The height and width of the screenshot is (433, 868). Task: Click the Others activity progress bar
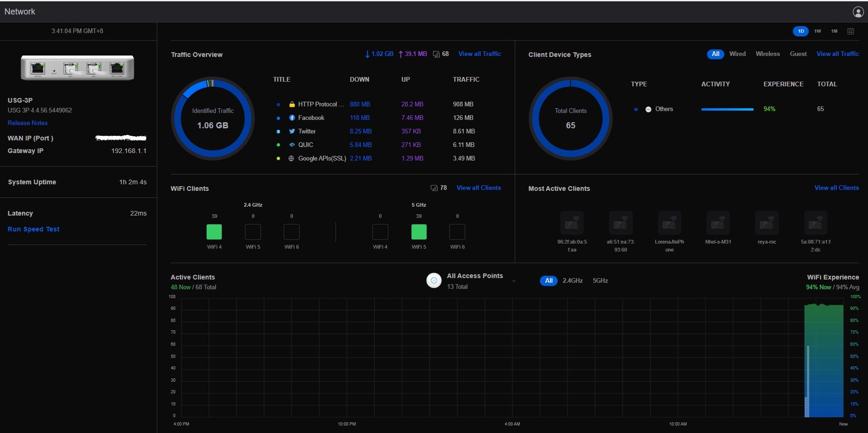tap(727, 109)
